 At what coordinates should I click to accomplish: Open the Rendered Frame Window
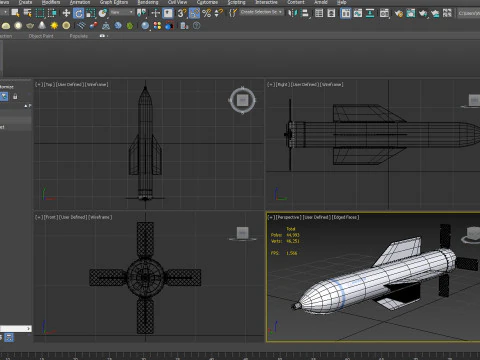411,13
